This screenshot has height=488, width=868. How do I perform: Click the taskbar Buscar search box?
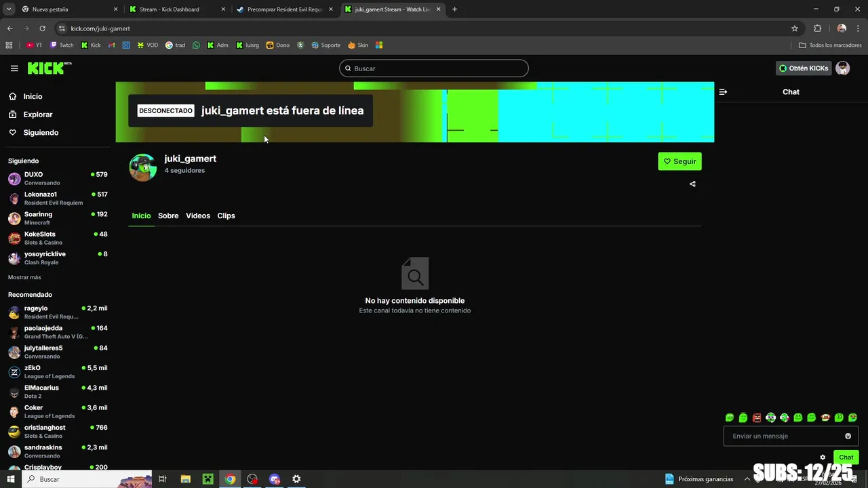(x=87, y=479)
